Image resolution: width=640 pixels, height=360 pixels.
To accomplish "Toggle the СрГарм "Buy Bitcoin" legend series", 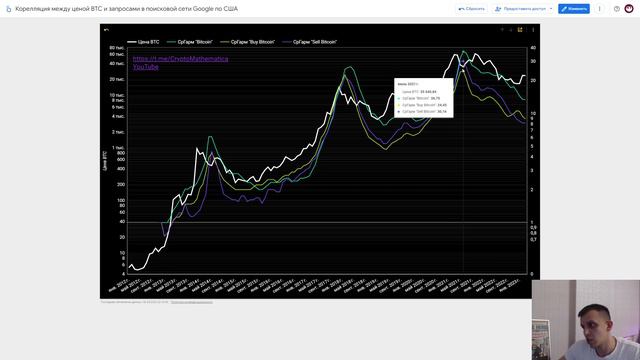I will 248,42.
